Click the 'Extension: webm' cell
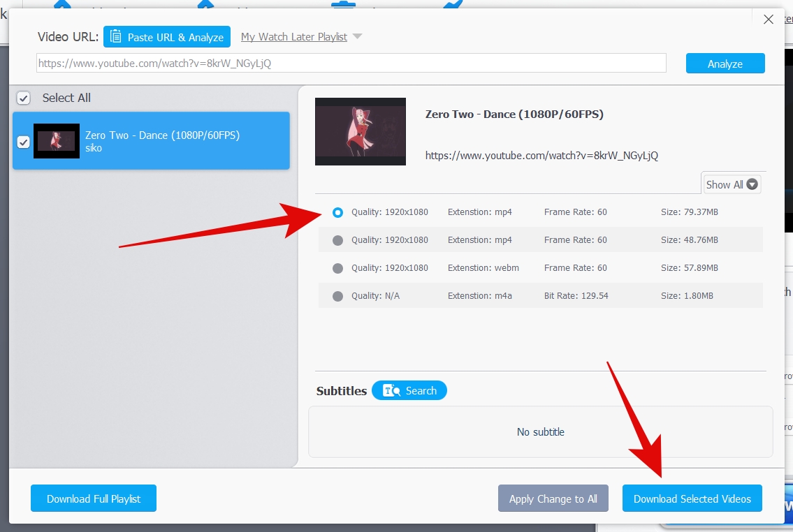Viewport: 793px width, 532px height. click(x=483, y=268)
